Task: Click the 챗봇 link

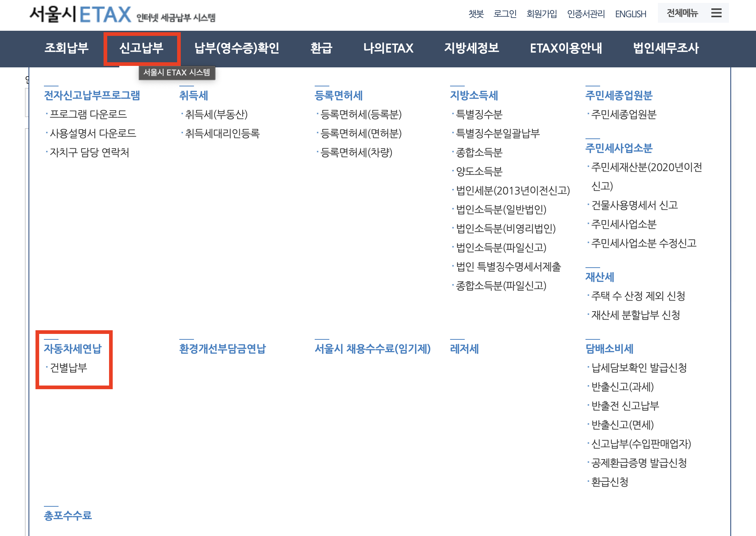Action: [476, 14]
